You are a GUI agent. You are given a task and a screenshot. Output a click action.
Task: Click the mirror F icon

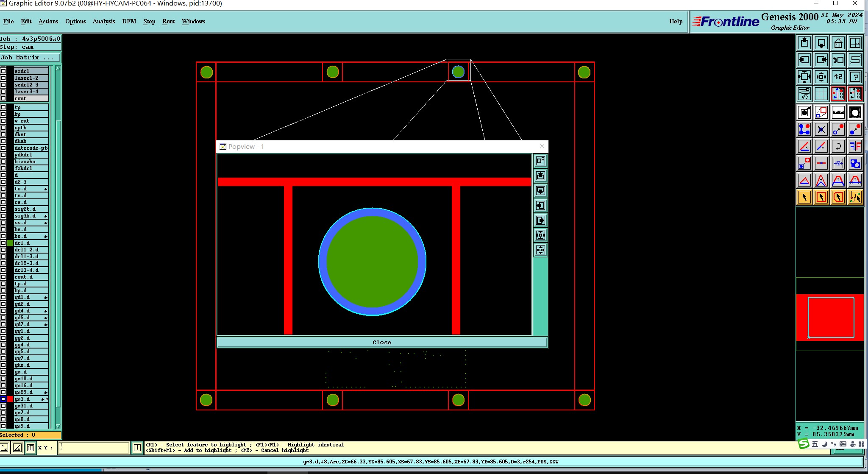click(x=855, y=146)
